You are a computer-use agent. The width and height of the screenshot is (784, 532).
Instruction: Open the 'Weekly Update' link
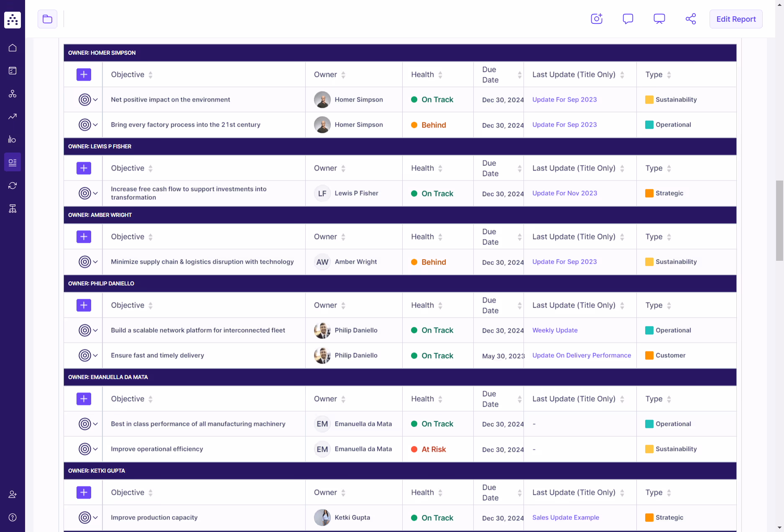(x=555, y=330)
